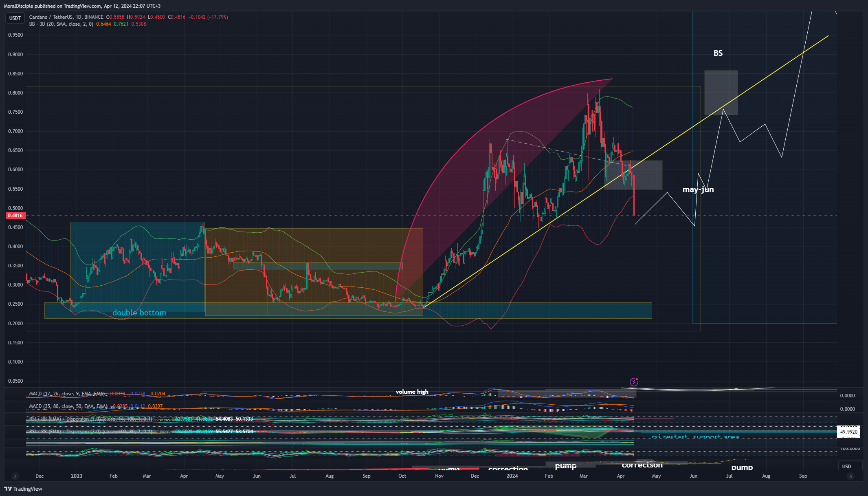
Task: Click the 'rsi restart support area' text
Action: point(695,436)
